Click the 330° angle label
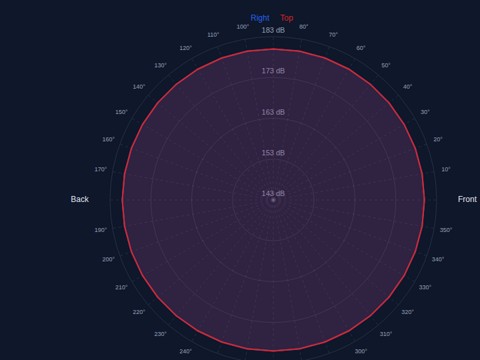Viewport: 480px width, 360px height. tap(425, 287)
